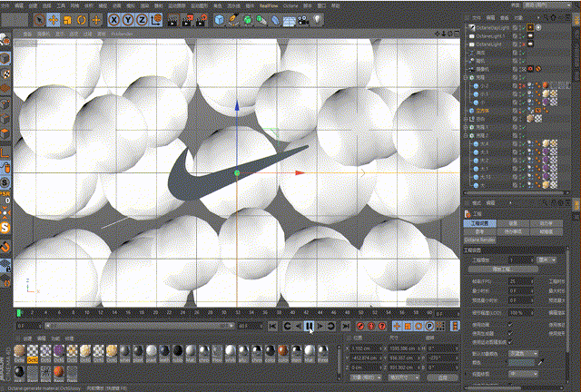Screen dimensions: 581x392
Task: Go to the start of the timeline
Action: [272, 326]
